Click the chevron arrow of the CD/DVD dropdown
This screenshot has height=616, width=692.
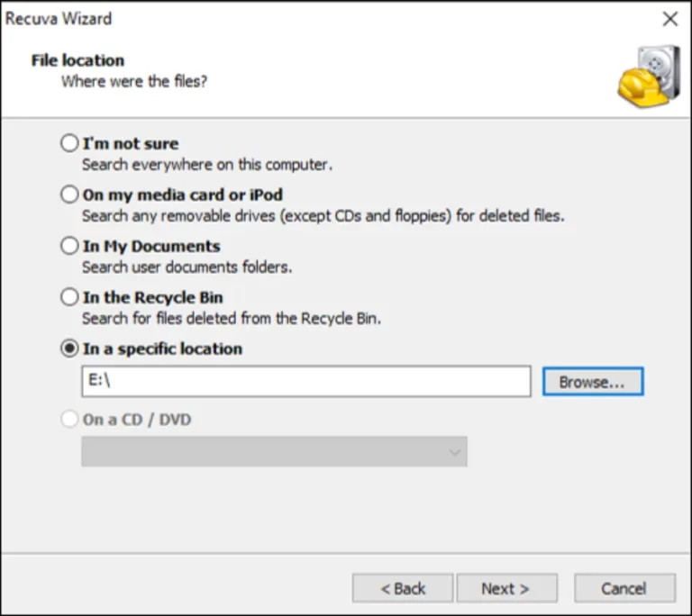454,452
